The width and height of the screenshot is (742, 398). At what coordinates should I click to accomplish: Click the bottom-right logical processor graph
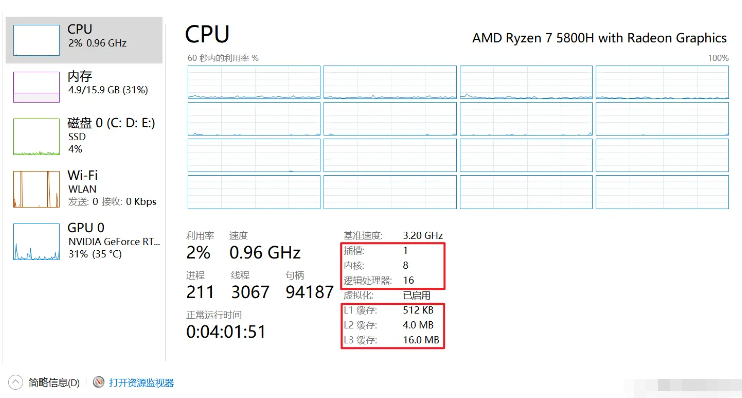[662, 192]
